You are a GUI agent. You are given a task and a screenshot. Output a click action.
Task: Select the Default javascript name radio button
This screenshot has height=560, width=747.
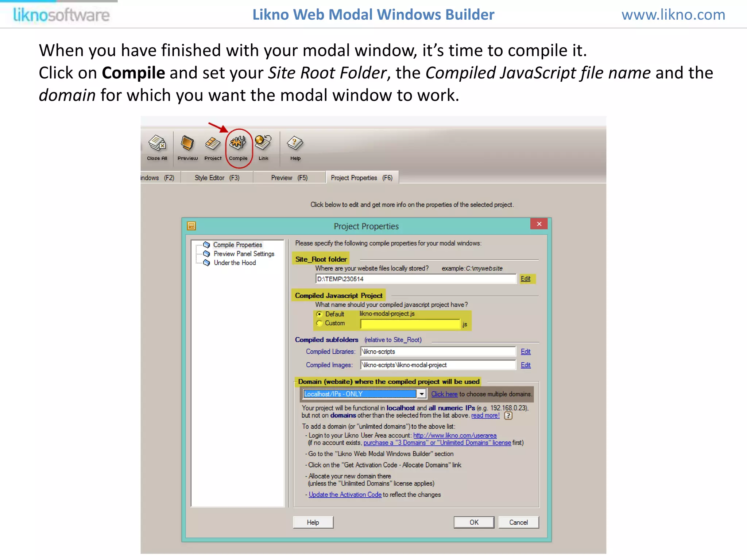pos(319,314)
